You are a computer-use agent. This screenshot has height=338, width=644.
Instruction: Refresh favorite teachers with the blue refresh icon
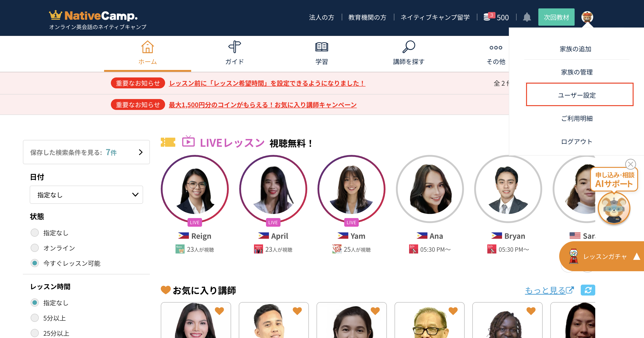click(x=588, y=290)
